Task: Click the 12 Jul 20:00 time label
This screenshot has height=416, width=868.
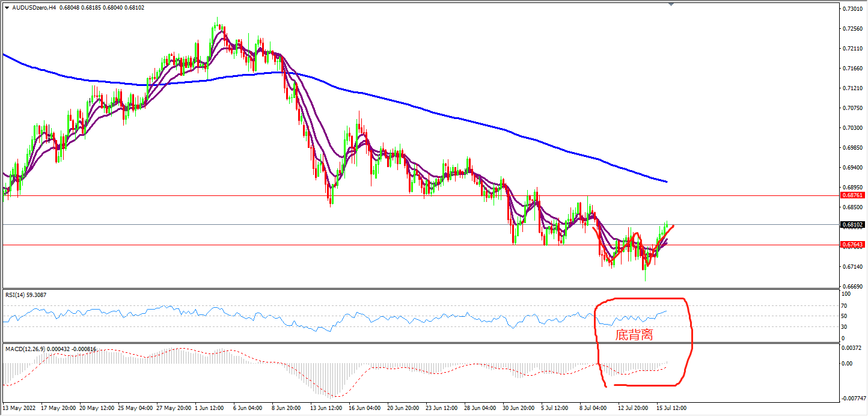Action: (x=633, y=408)
